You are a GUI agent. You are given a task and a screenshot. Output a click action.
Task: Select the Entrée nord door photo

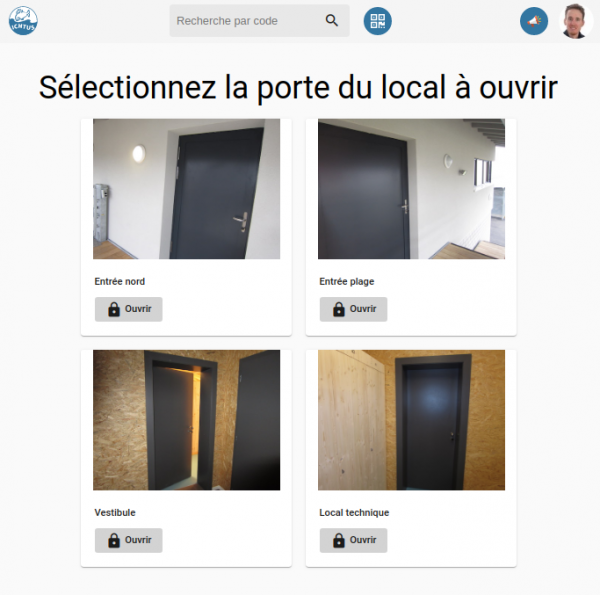pos(187,189)
